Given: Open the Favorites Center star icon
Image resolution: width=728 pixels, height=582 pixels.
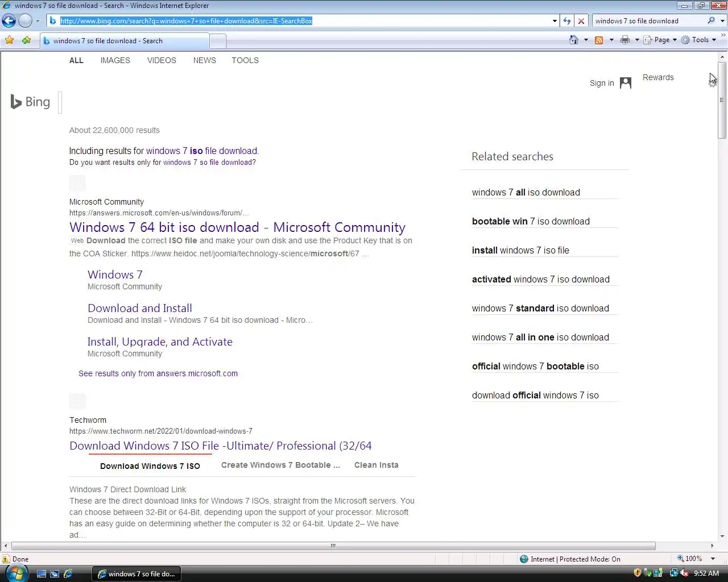Looking at the screenshot, I should click(x=9, y=40).
